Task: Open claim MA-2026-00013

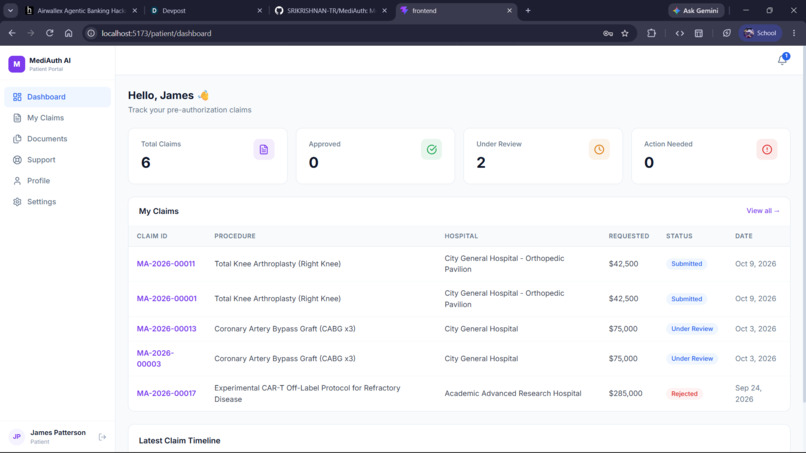Action: point(167,329)
